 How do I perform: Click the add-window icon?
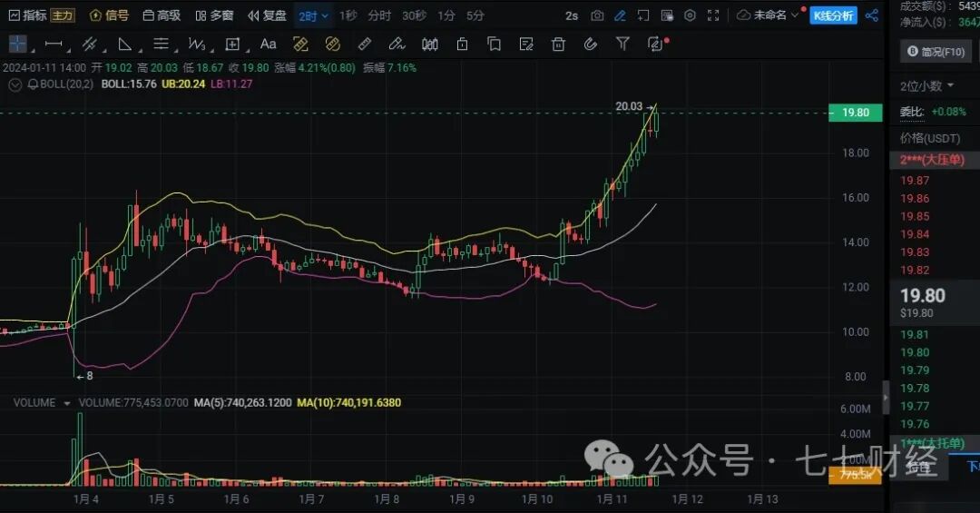[x=643, y=15]
